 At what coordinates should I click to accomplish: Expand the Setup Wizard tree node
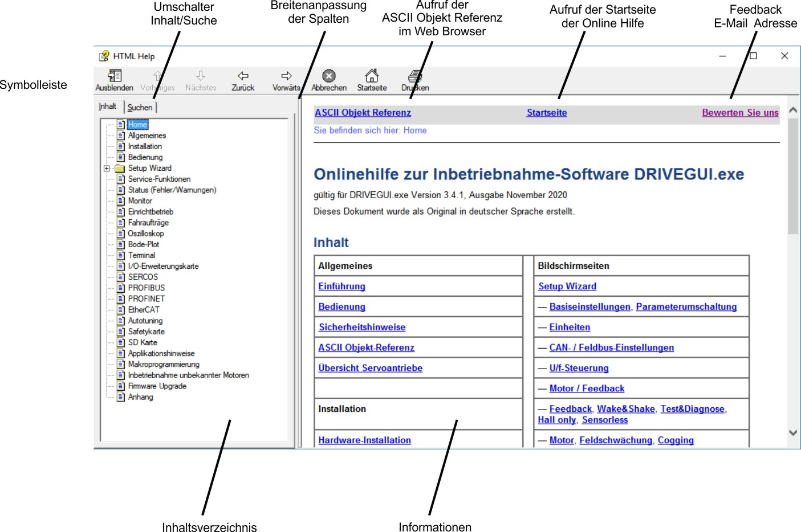click(x=107, y=169)
